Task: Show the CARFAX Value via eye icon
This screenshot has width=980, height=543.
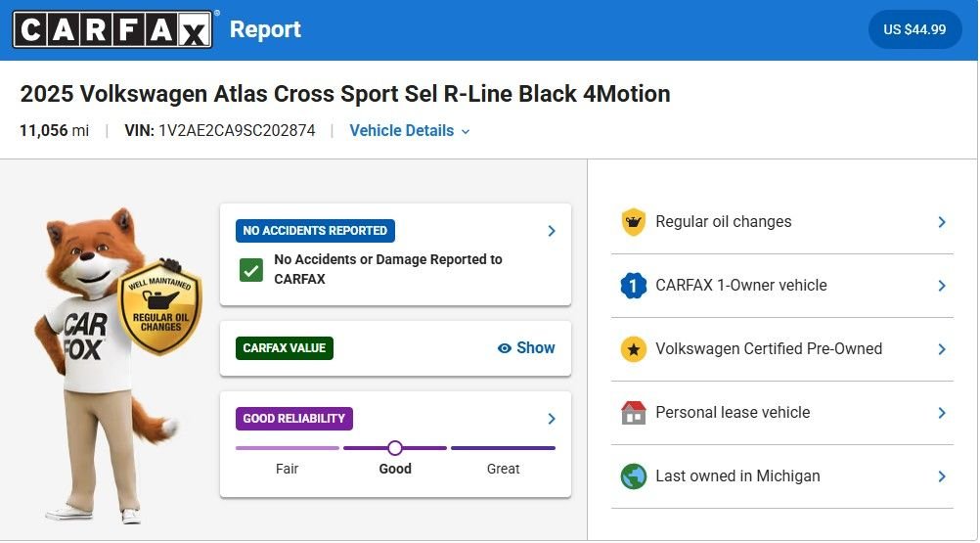Action: (x=505, y=348)
